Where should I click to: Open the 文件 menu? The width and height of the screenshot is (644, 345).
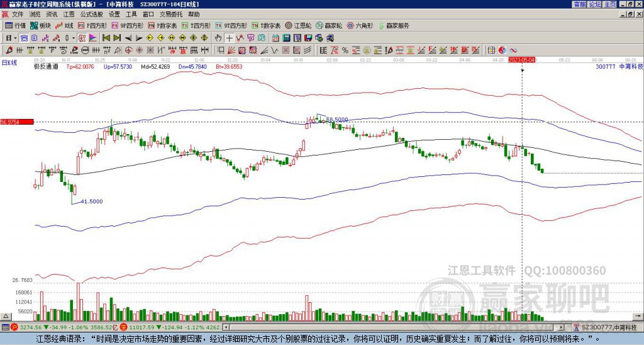18,14
